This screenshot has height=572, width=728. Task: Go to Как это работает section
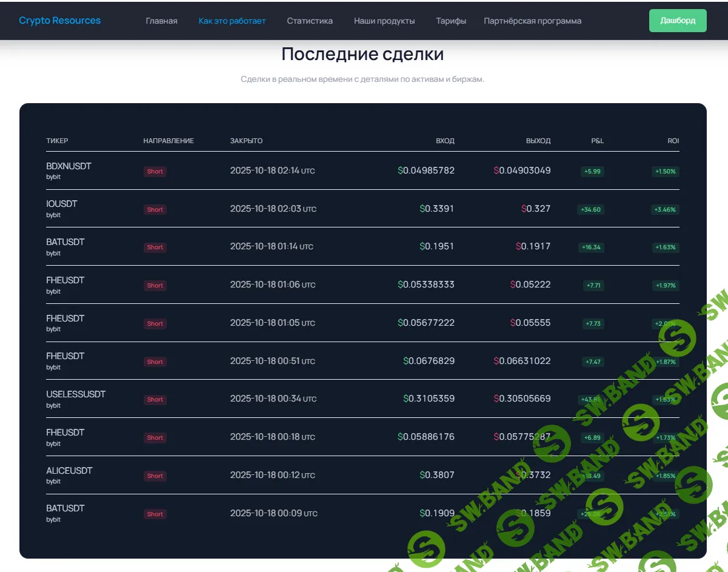(x=232, y=20)
